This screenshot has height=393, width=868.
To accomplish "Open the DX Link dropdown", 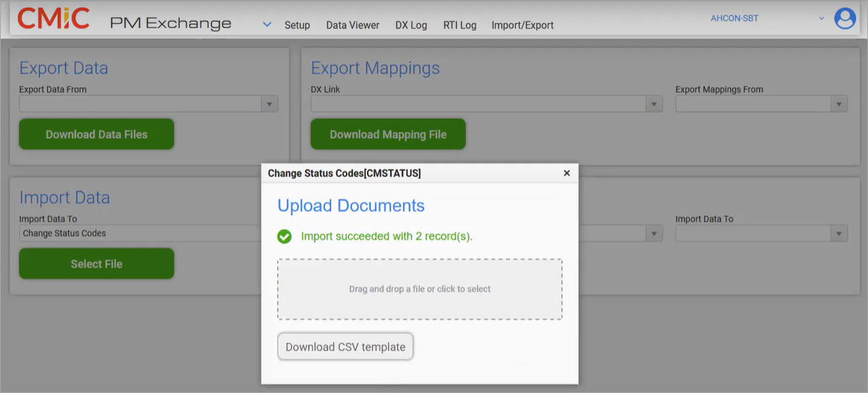I will point(654,105).
